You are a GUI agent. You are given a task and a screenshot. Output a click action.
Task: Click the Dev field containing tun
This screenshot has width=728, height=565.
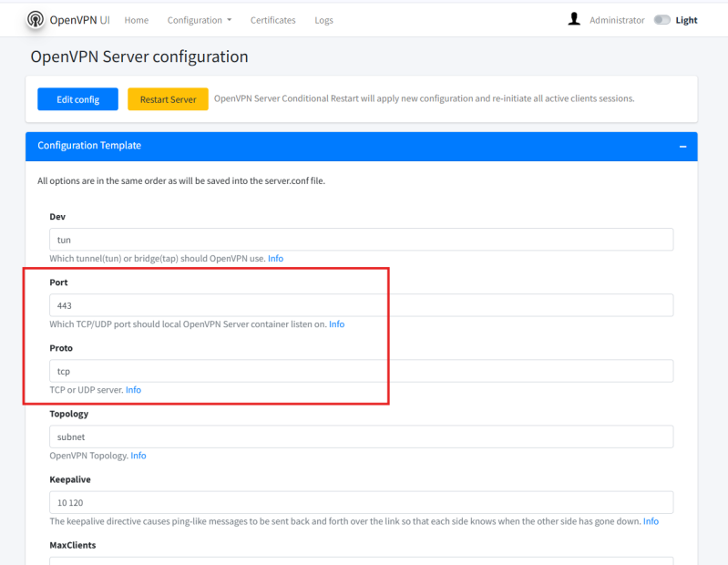[x=361, y=240]
